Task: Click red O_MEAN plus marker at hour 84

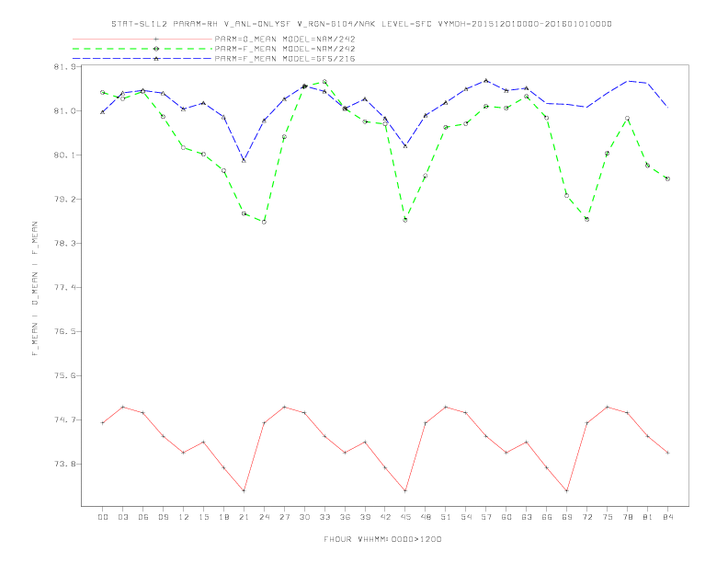Action: pyautogui.click(x=667, y=453)
